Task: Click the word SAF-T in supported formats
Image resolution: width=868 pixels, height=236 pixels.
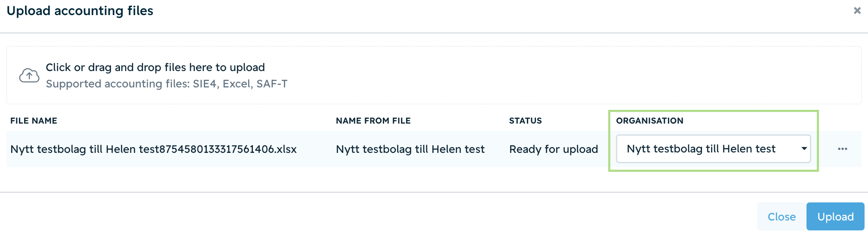Action: point(272,84)
